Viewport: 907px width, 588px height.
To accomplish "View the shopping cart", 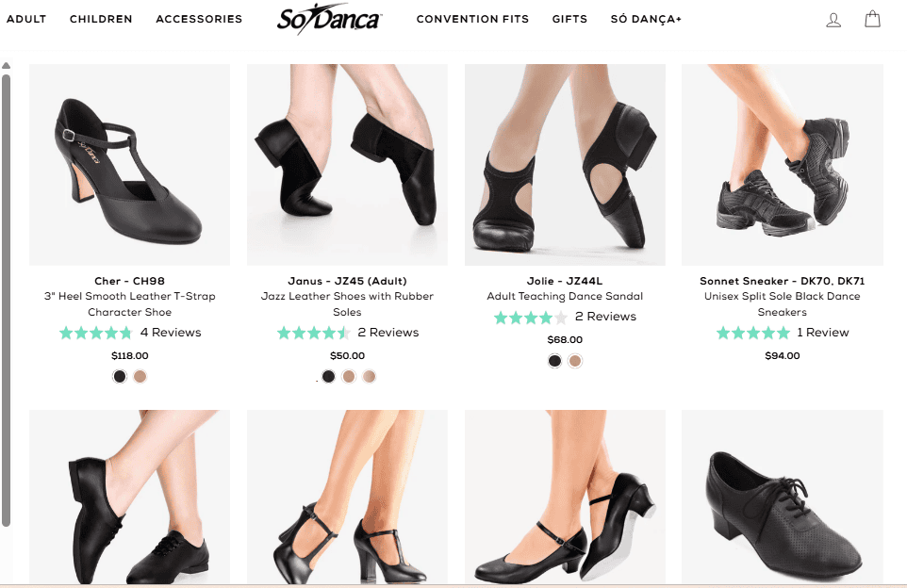I will point(872,18).
